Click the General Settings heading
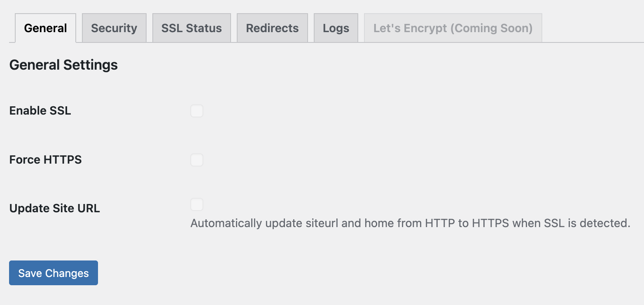Viewport: 644px width, 305px height. click(x=63, y=65)
